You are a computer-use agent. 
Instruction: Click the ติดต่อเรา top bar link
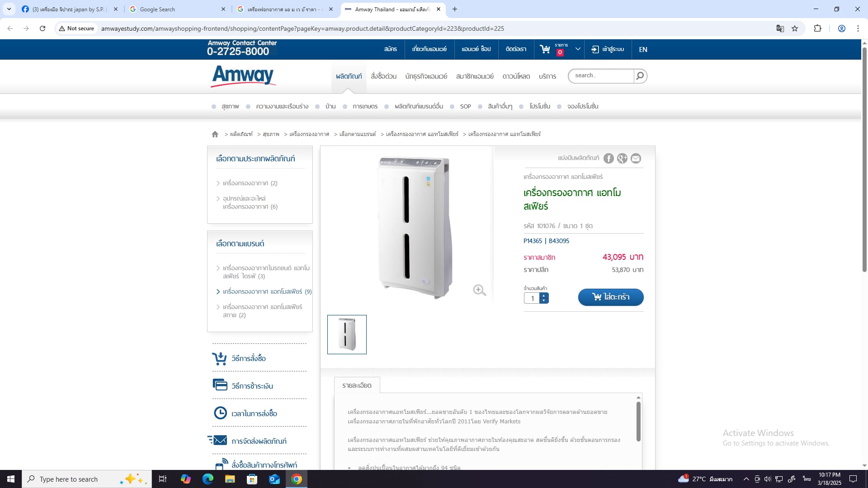(x=516, y=49)
